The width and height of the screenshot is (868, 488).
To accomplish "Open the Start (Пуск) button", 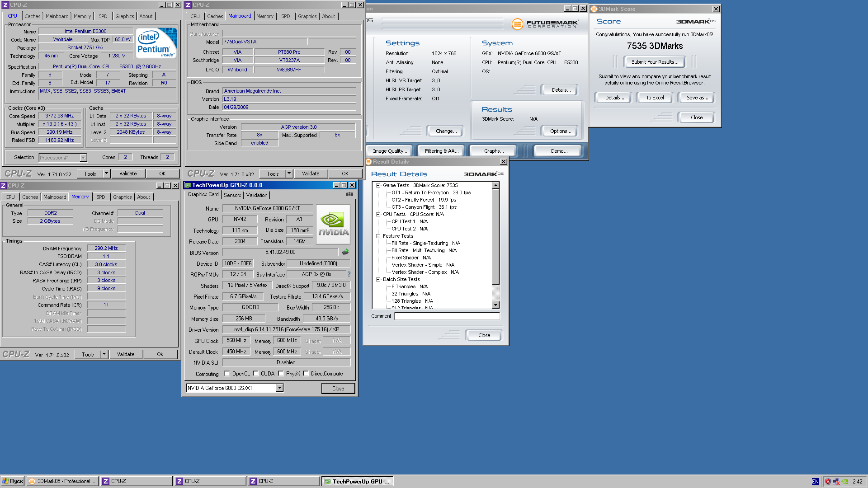I will pos(13,481).
